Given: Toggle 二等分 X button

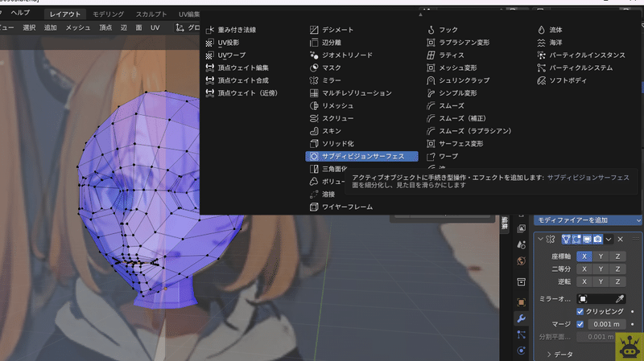Looking at the screenshot, I should coord(584,269).
